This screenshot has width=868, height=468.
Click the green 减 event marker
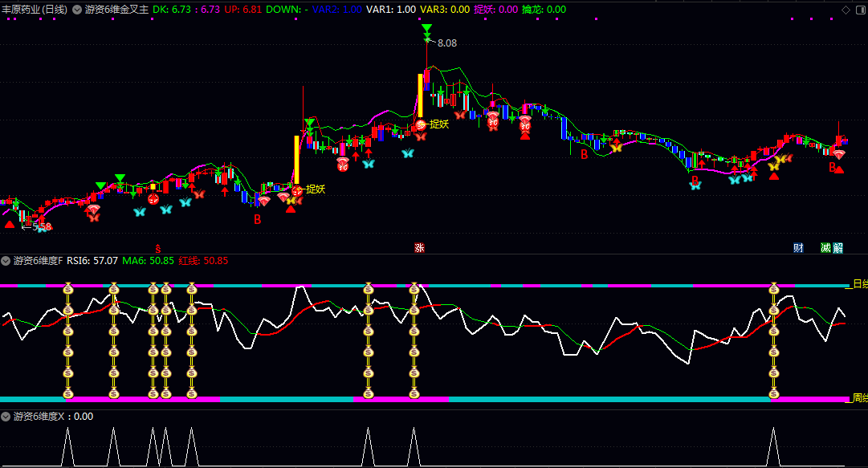coord(825,247)
